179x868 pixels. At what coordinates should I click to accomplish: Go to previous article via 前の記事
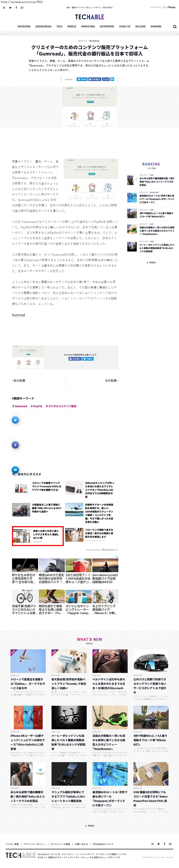pyautogui.click(x=19, y=380)
